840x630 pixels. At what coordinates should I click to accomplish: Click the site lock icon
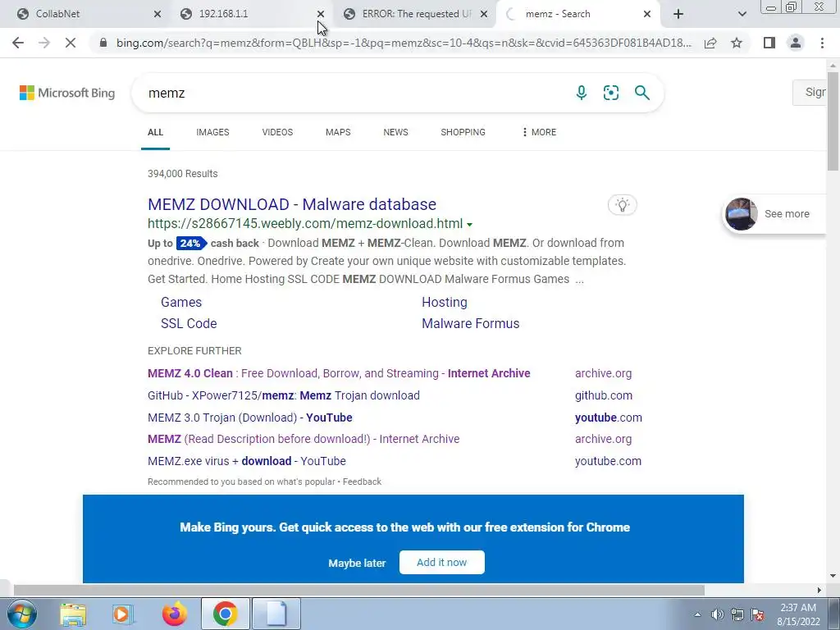point(103,43)
